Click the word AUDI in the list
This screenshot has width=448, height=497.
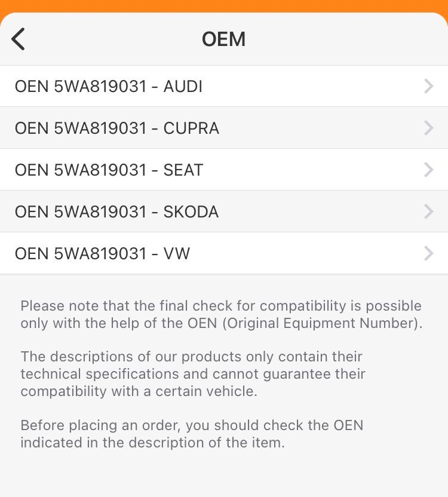[x=183, y=87]
